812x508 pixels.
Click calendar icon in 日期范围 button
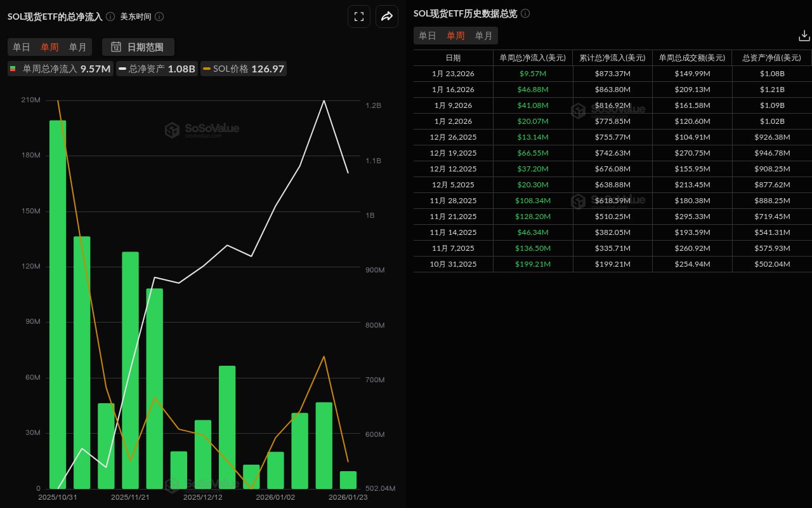(x=116, y=47)
